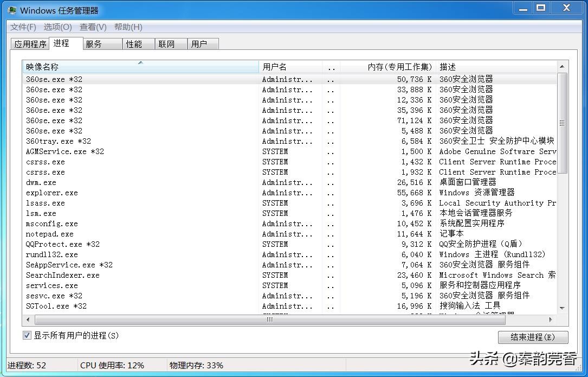The height and width of the screenshot is (377, 588).
Task: Uncheck show processes from all users
Action: coord(27,336)
